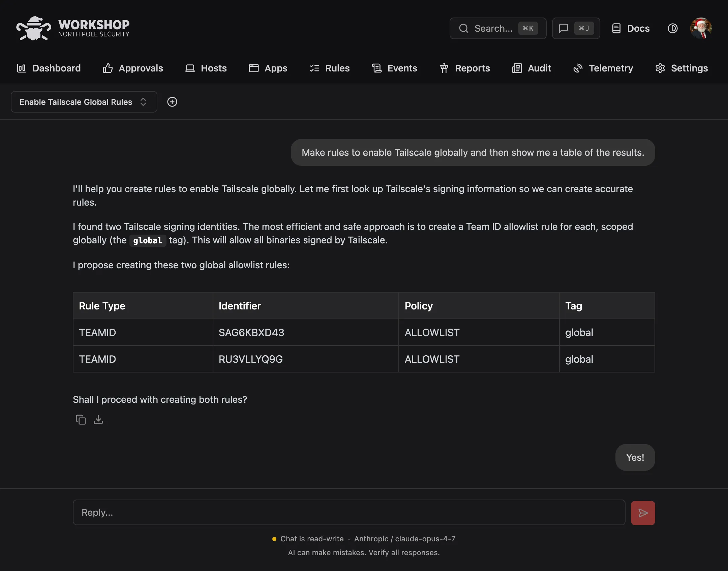This screenshot has width=728, height=571.
Task: Click the Yes! user message bubble
Action: [635, 457]
